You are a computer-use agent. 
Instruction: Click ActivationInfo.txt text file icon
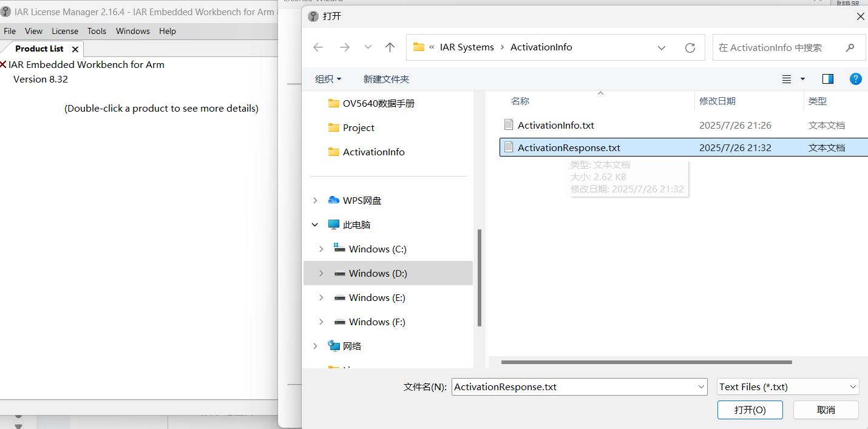pyautogui.click(x=509, y=124)
